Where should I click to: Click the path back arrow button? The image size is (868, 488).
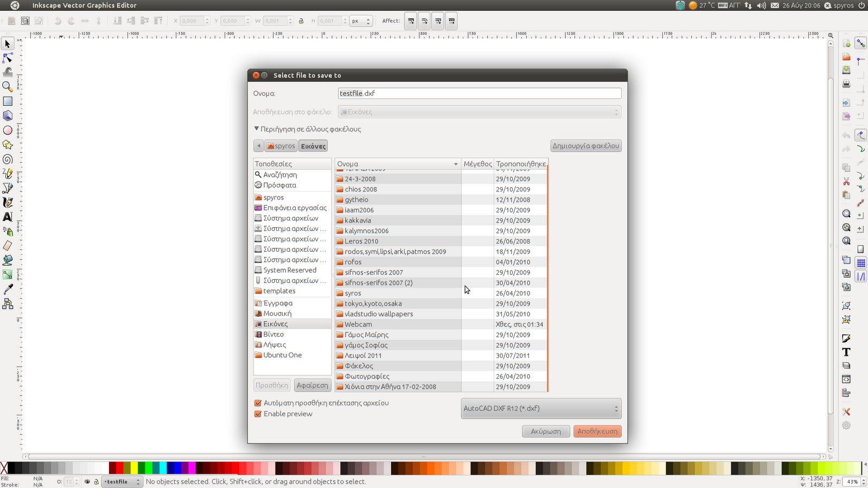tap(259, 146)
